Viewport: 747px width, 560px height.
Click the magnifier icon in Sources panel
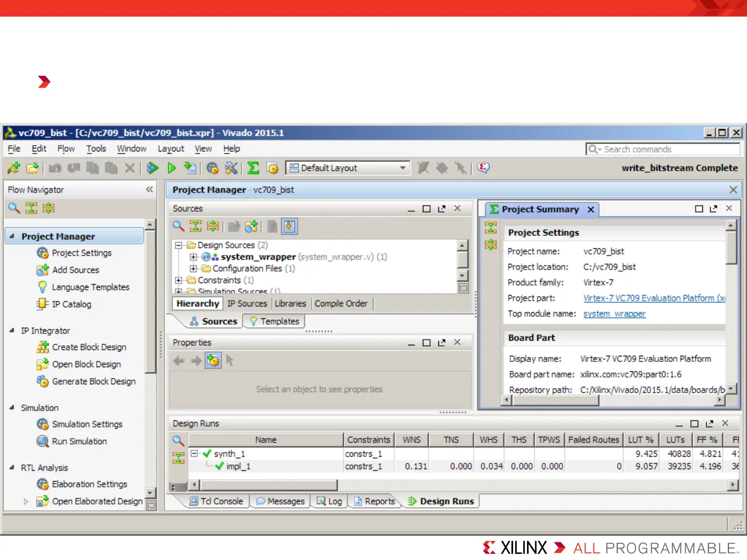click(178, 226)
